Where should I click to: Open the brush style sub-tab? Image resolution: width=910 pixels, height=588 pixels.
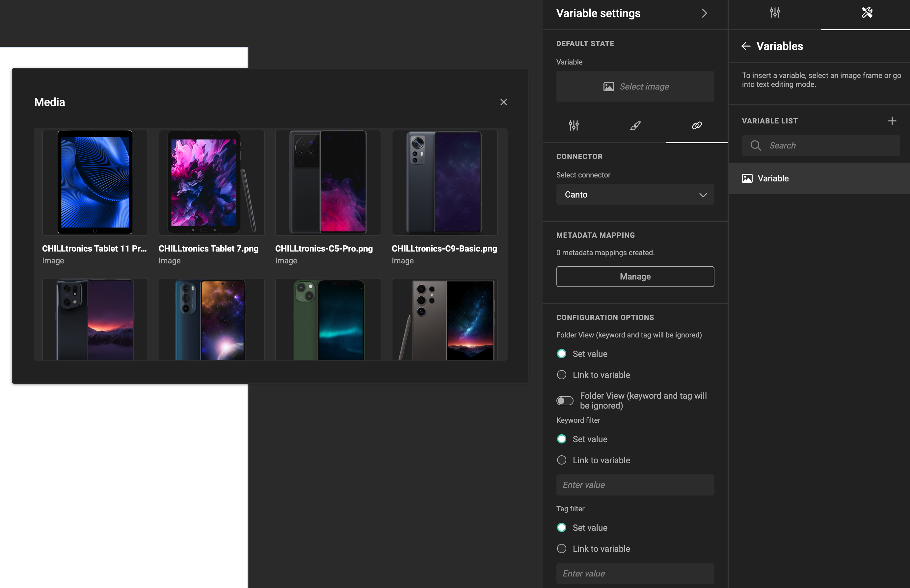pos(635,125)
